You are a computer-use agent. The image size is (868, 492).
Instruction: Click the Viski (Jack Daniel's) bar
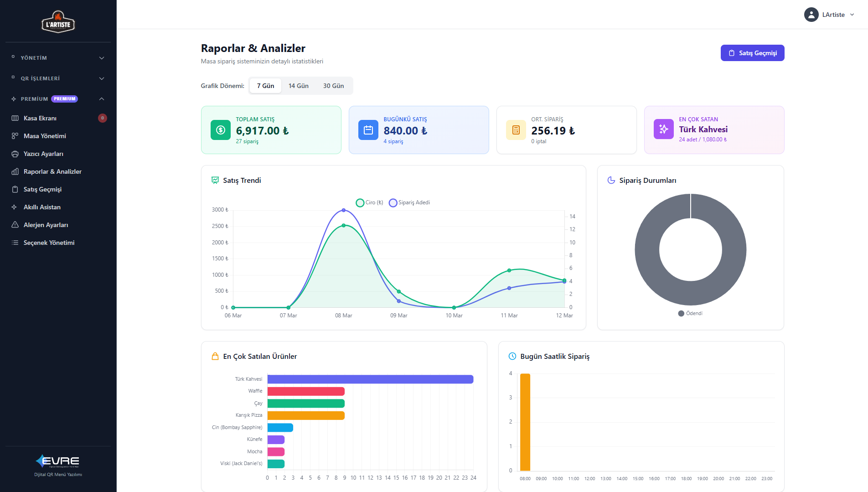276,464
